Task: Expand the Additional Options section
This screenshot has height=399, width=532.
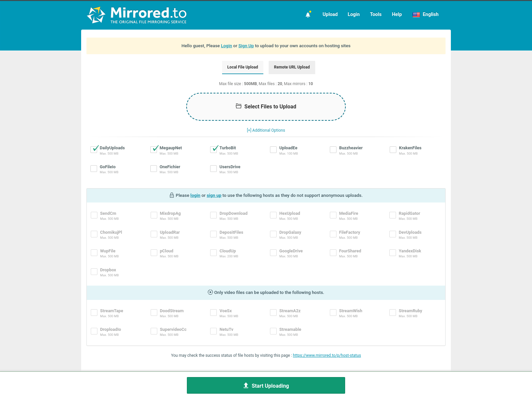Action: tap(266, 130)
